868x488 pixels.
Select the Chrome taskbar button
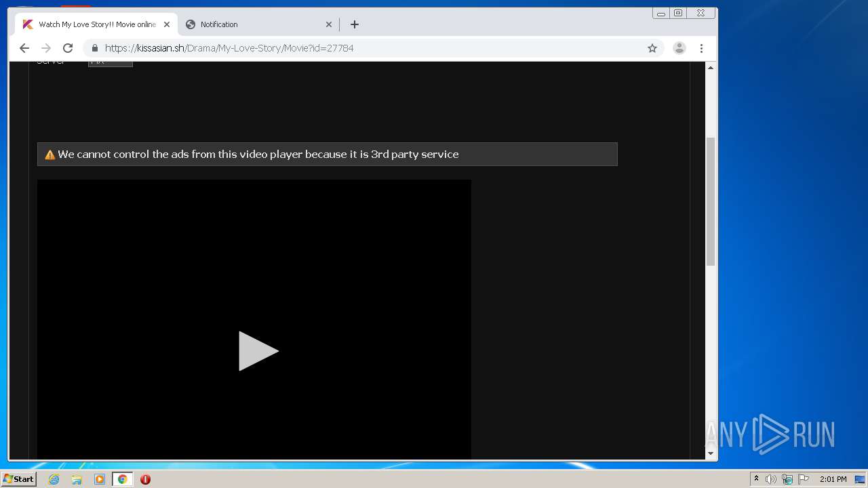point(123,479)
